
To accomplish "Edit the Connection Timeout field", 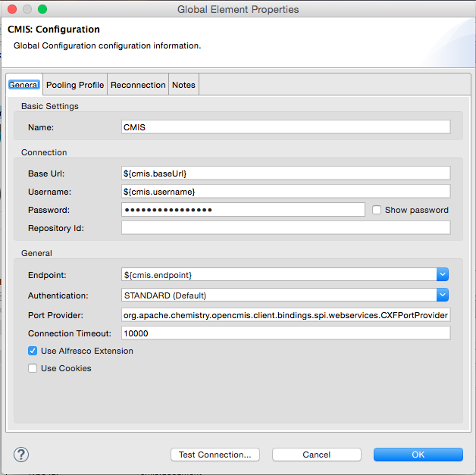I will (x=286, y=333).
